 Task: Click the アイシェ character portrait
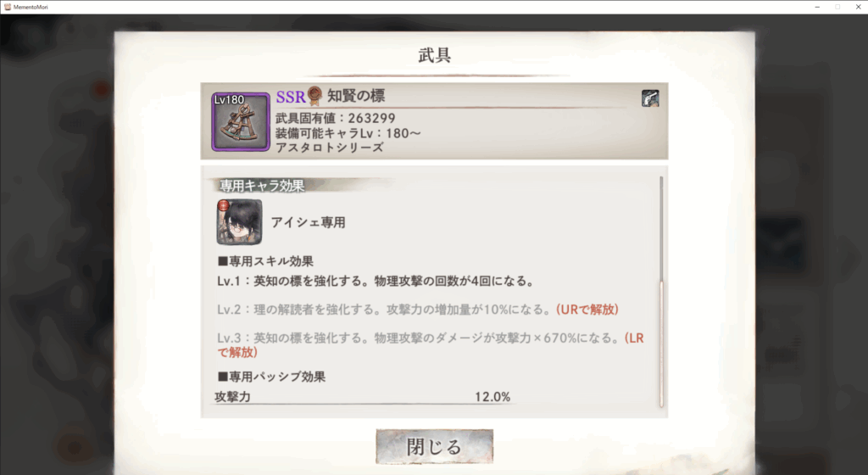tap(239, 222)
